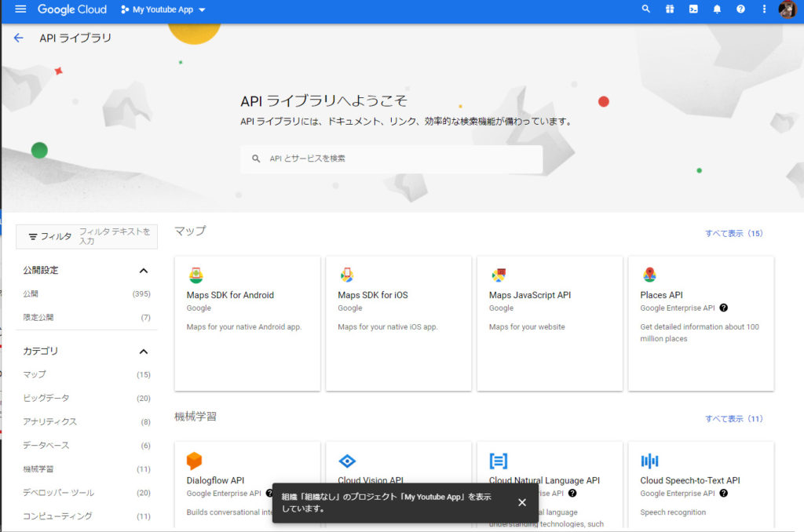The image size is (804, 532).
Task: Click the Maps SDK for iOS icon
Action: coord(347,275)
